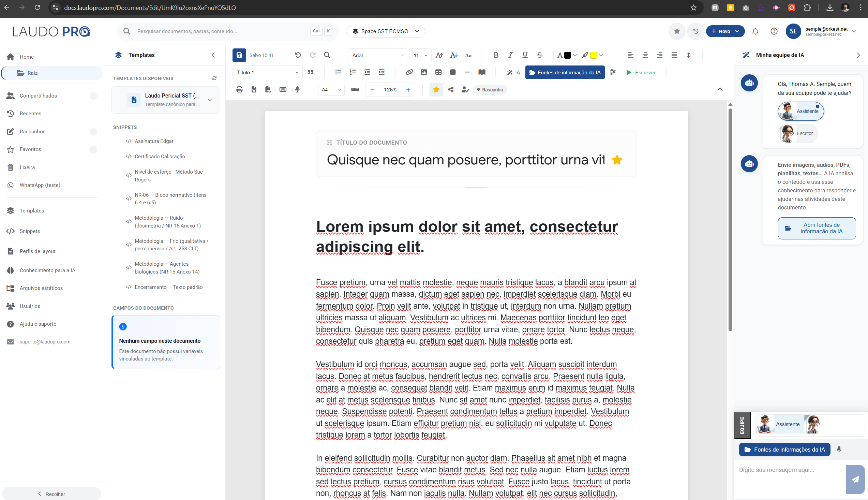Click Abrir fontes de informação da IA
Image resolution: width=868 pixels, height=500 pixels.
tap(817, 228)
